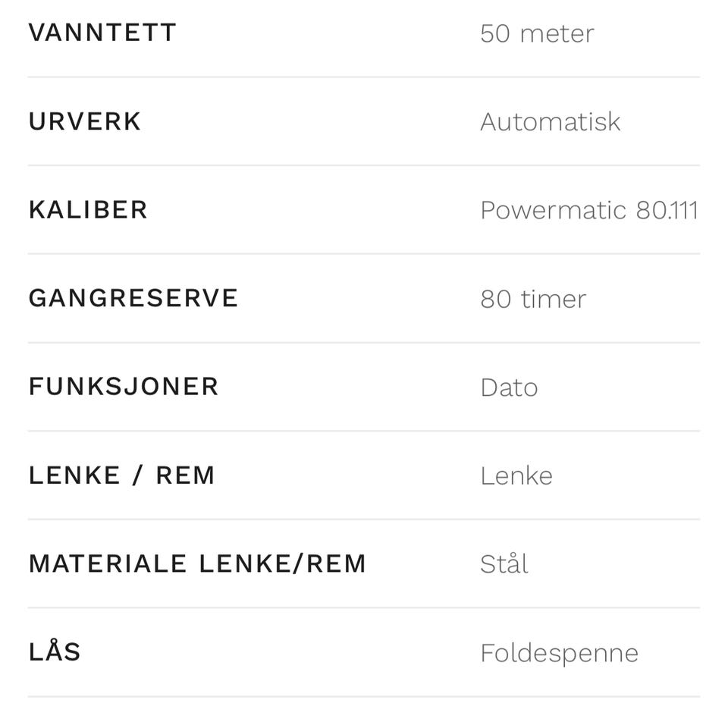The image size is (728, 703).
Task: Click the divider line below the KALIBER row
Action: click(363, 254)
